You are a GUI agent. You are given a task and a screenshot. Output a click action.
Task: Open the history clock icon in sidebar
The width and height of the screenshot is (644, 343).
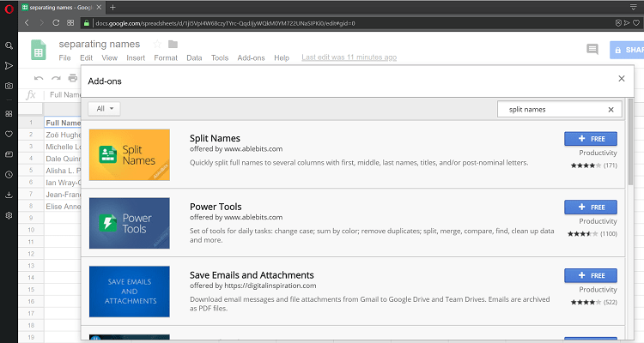[x=9, y=174]
